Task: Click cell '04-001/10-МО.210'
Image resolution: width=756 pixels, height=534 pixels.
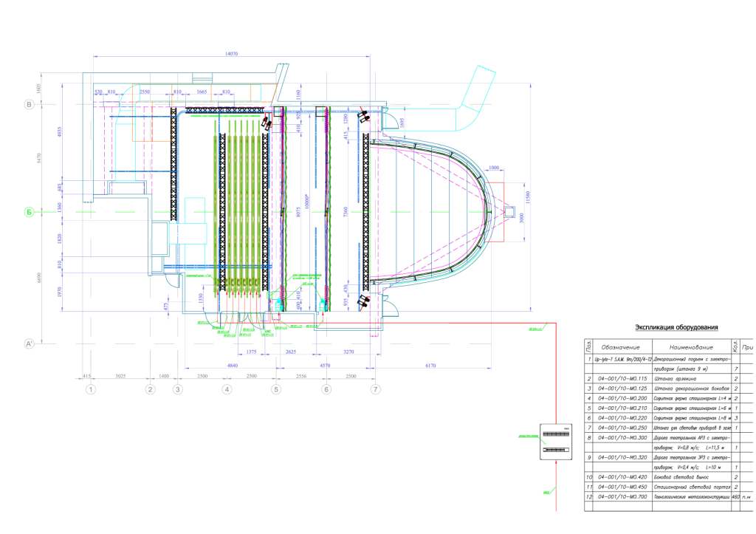Action: 622,408
